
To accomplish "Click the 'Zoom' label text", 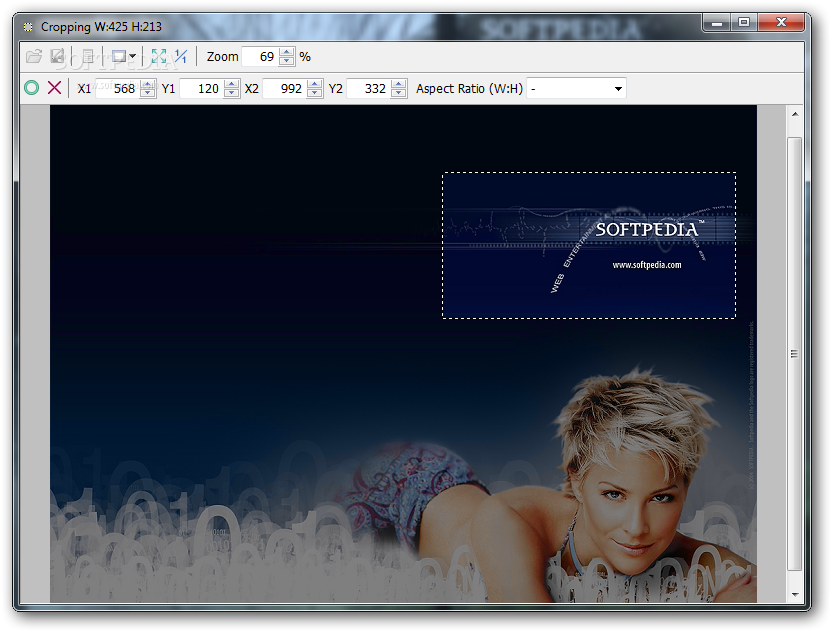I will coord(222,57).
